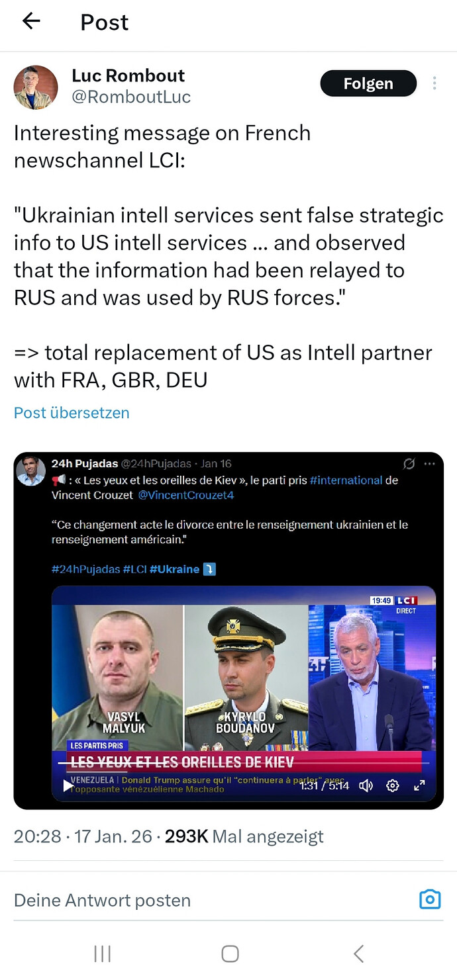Expand the video to fullscreen

[419, 785]
